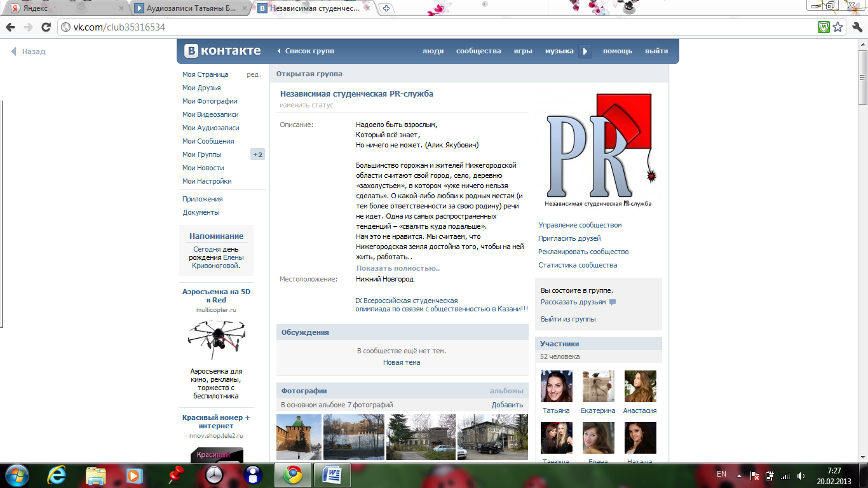Open альбомы in the Фотографии header

click(506, 391)
